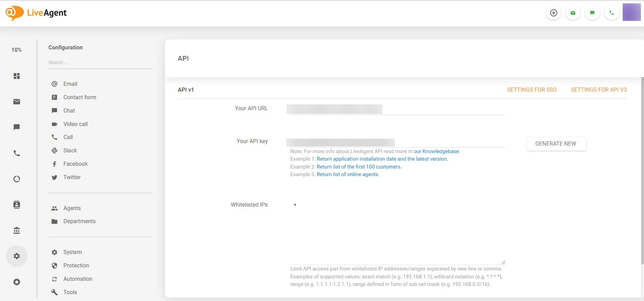The width and height of the screenshot is (644, 301).
Task: Open the 'our Knowledgebase' link
Action: point(436,152)
